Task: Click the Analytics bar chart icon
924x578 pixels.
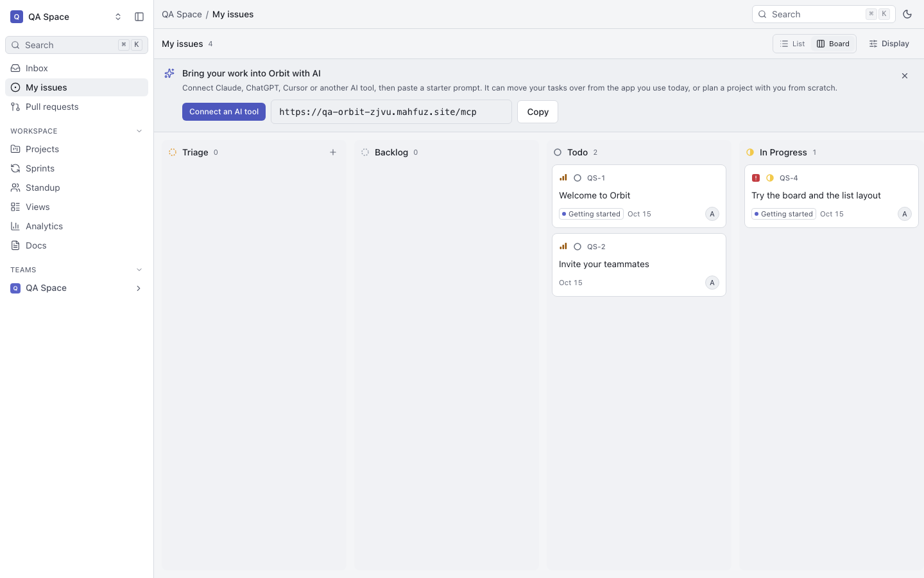Action: click(x=15, y=226)
